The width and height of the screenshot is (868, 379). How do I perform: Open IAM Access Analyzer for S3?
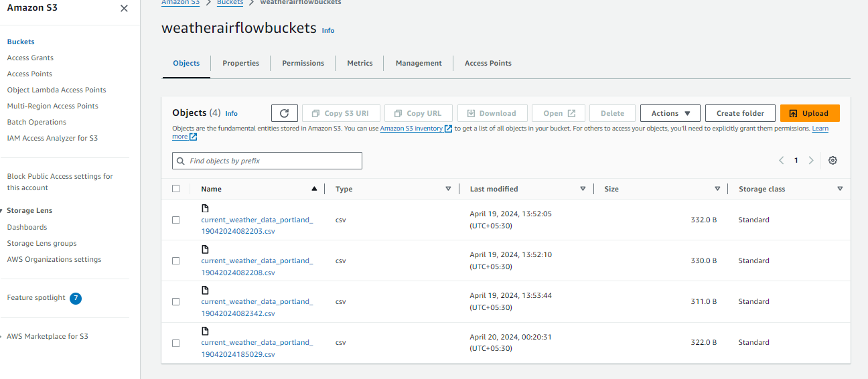(x=52, y=138)
